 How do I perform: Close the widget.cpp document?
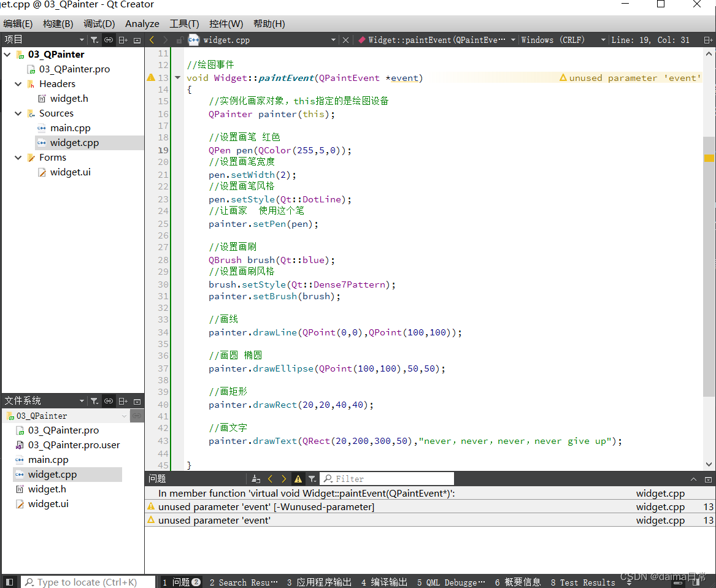[x=345, y=40]
